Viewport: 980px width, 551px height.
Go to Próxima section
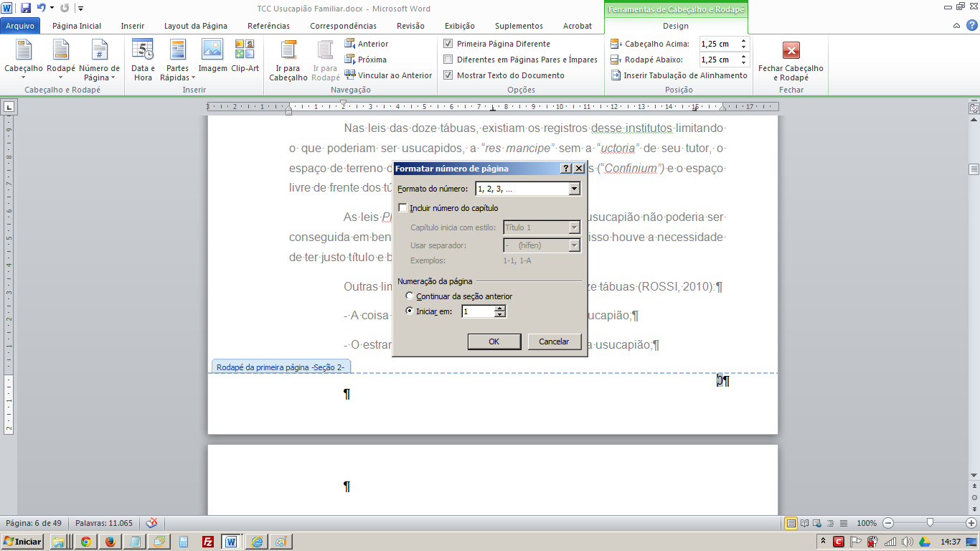coord(366,60)
